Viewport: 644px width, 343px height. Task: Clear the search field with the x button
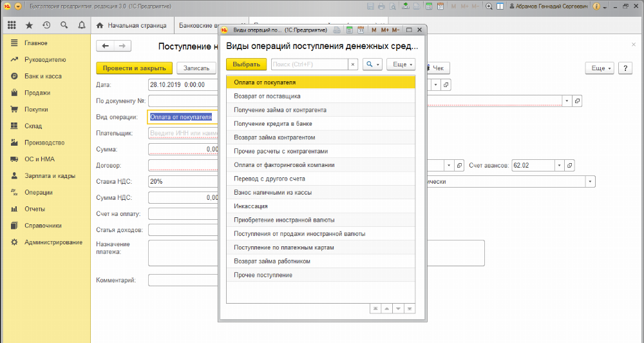tap(352, 64)
